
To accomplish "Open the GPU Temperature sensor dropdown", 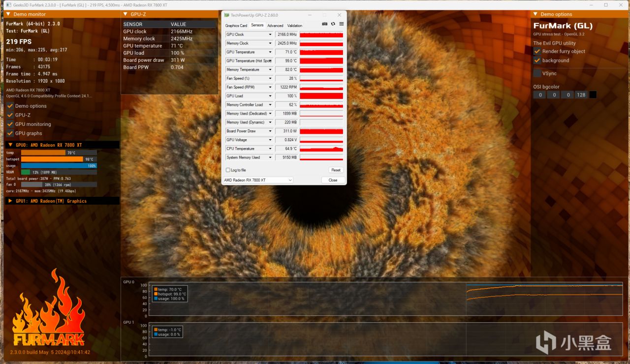I will point(270,52).
